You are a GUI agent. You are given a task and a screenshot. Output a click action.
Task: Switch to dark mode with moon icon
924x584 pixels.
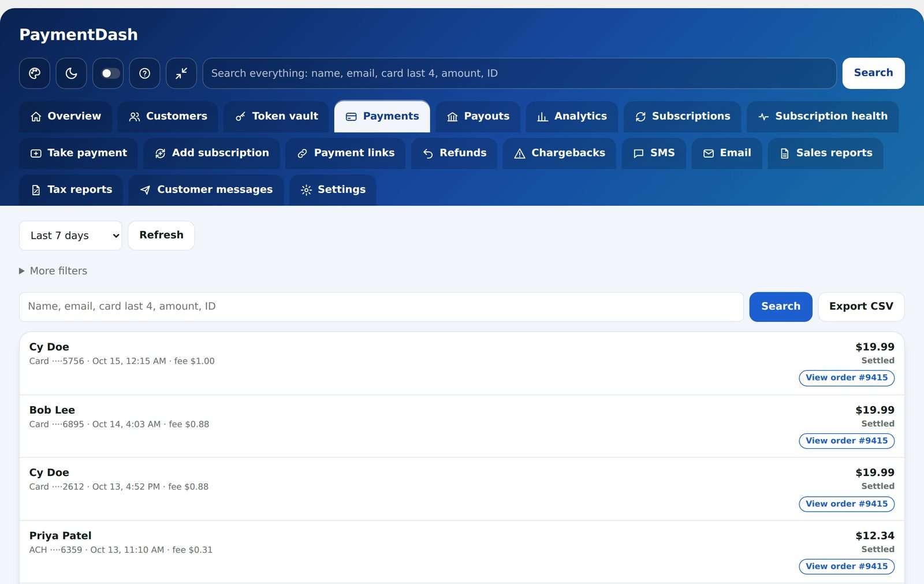click(71, 73)
